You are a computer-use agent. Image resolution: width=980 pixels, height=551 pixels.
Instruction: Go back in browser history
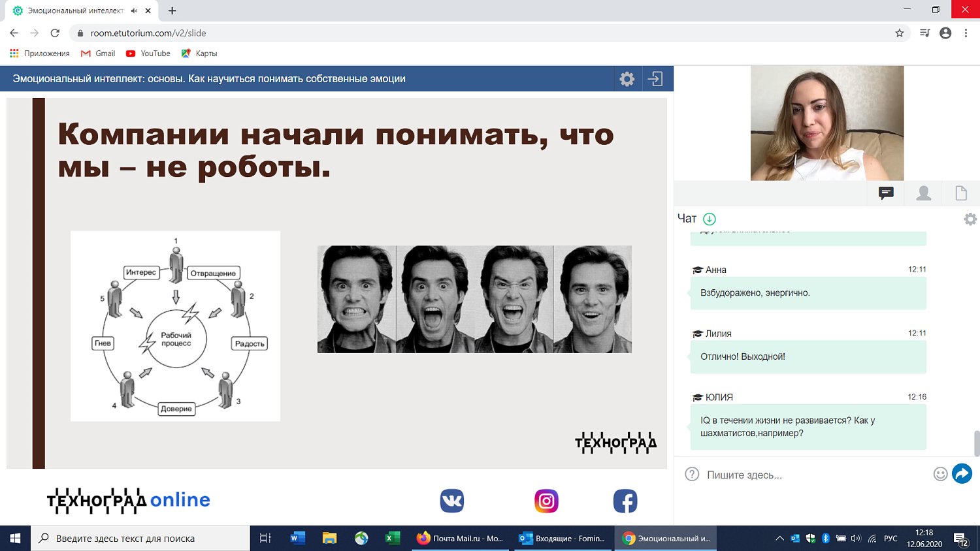tap(14, 33)
